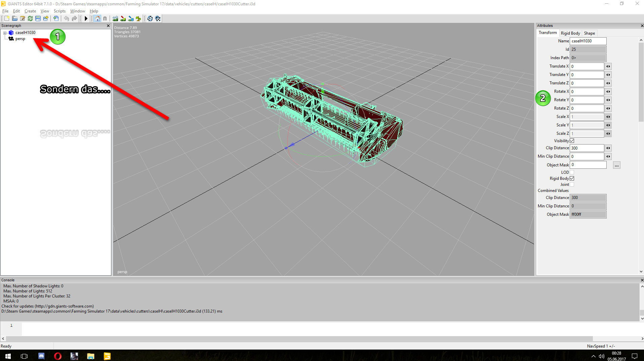Select the persp camera in Scenegraph
644x361 pixels.
point(20,39)
